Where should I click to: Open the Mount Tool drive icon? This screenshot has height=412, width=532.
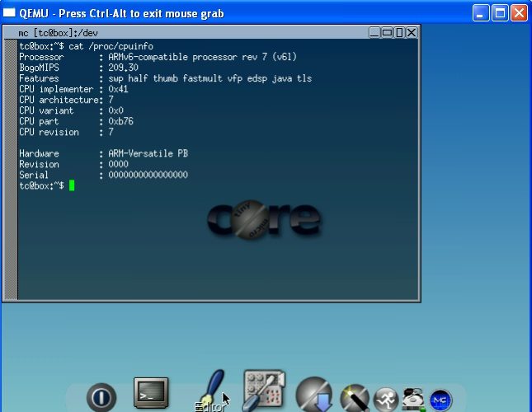tap(413, 399)
